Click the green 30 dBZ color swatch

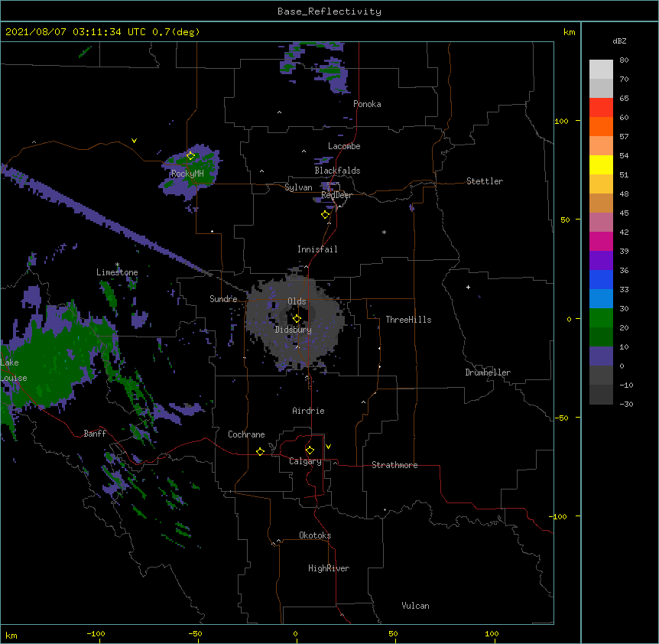(x=601, y=318)
